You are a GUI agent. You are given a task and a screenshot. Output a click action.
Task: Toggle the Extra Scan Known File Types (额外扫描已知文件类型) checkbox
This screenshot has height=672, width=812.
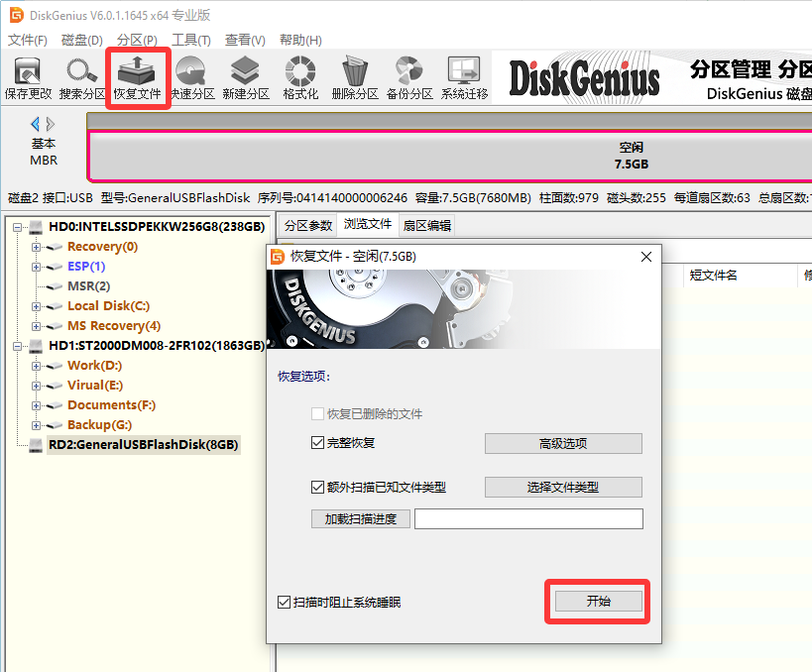point(317,488)
